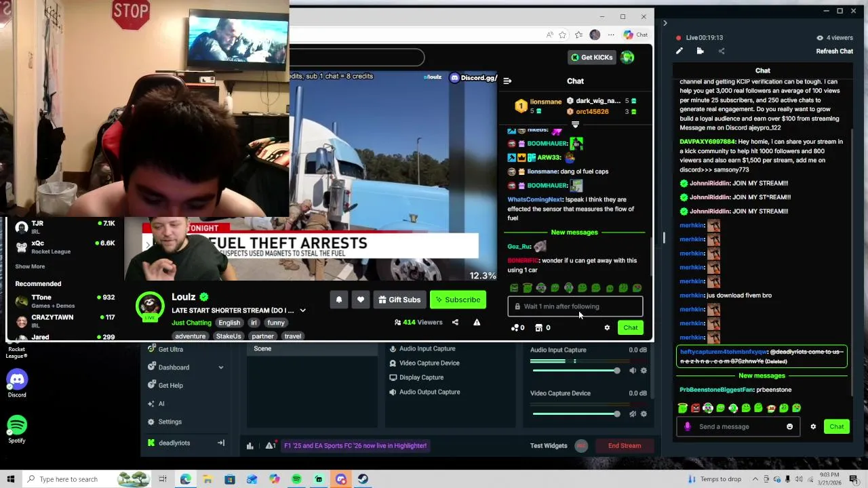Open Kick chat settings gear
868x488 pixels.
tap(607, 328)
